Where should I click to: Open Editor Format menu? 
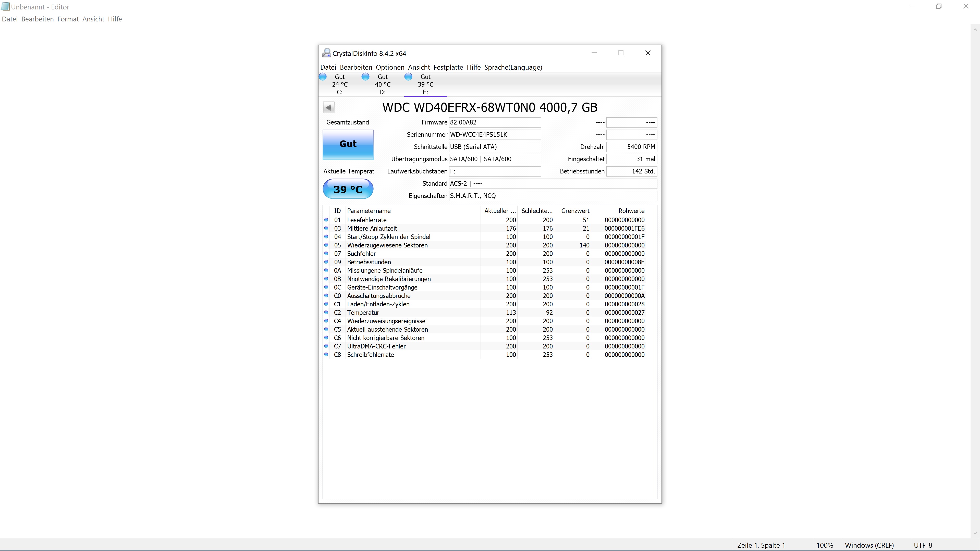(68, 19)
